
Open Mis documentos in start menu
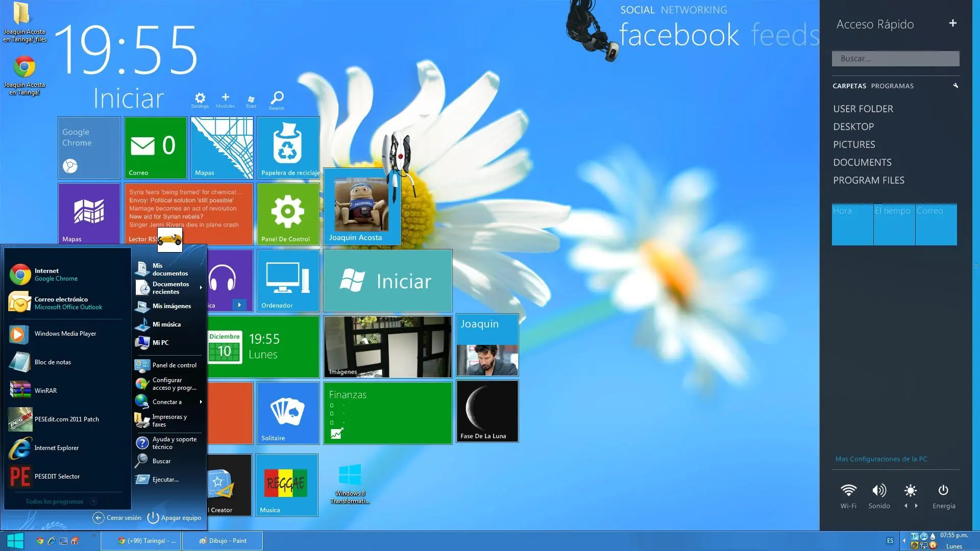pyautogui.click(x=168, y=269)
